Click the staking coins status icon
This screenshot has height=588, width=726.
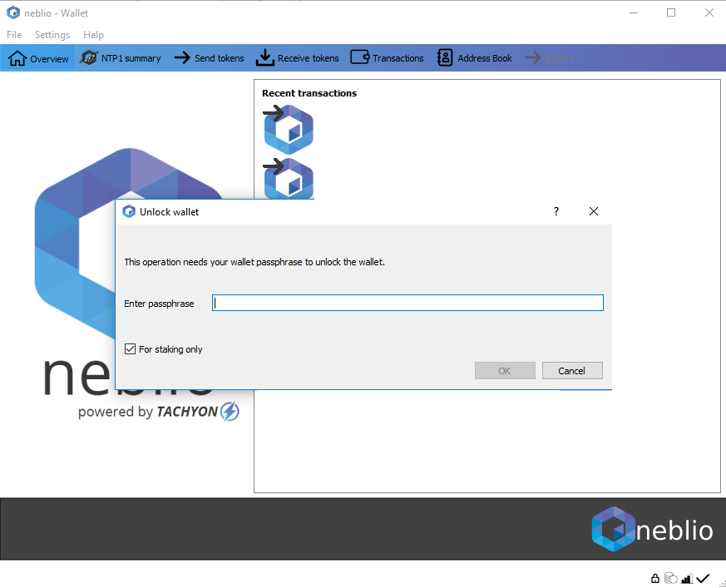pos(670,578)
